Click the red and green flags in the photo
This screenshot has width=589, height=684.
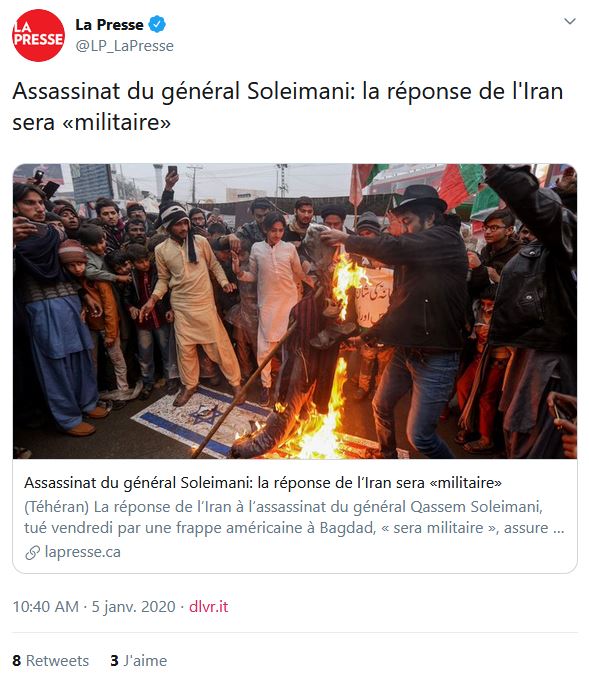tap(462, 190)
